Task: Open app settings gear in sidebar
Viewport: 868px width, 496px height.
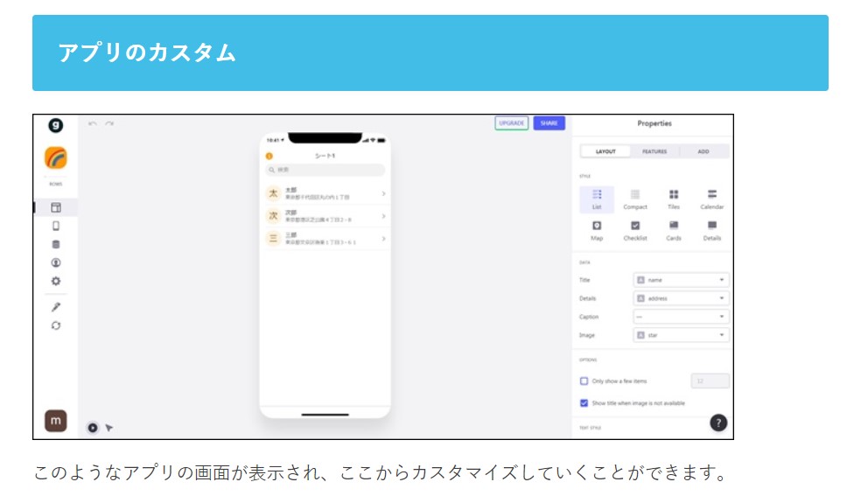Action: click(x=56, y=281)
